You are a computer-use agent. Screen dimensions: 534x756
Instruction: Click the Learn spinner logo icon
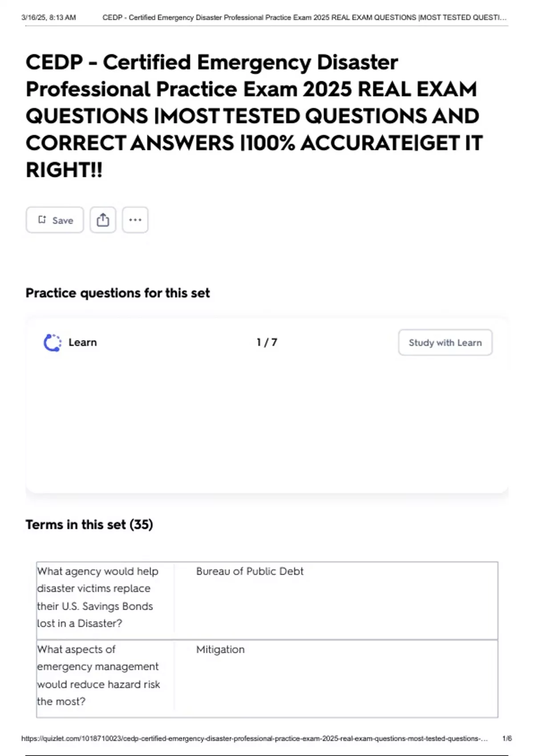pyautogui.click(x=53, y=343)
